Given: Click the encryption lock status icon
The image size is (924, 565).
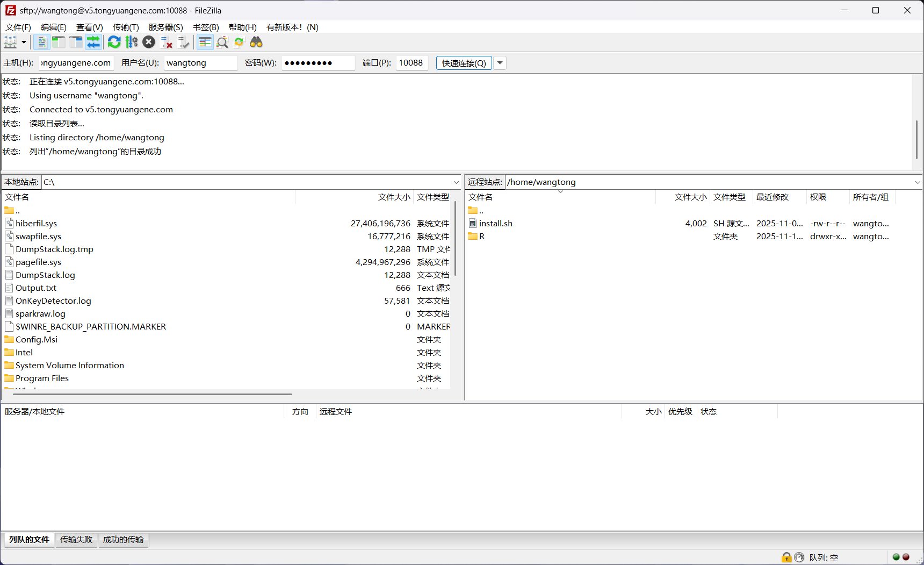Looking at the screenshot, I should [x=786, y=557].
